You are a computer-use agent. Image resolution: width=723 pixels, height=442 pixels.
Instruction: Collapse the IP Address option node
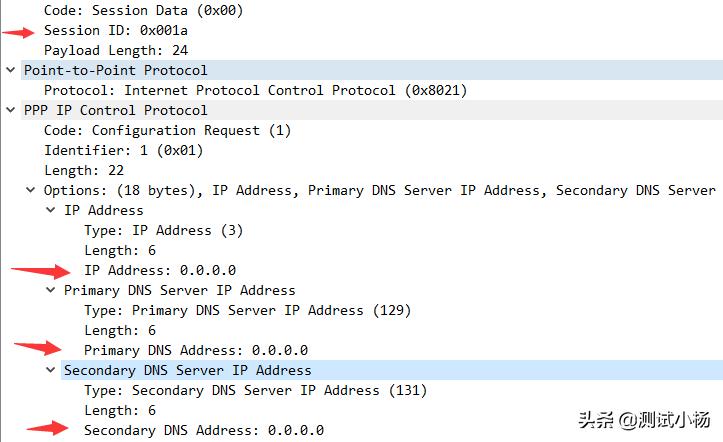click(x=51, y=210)
